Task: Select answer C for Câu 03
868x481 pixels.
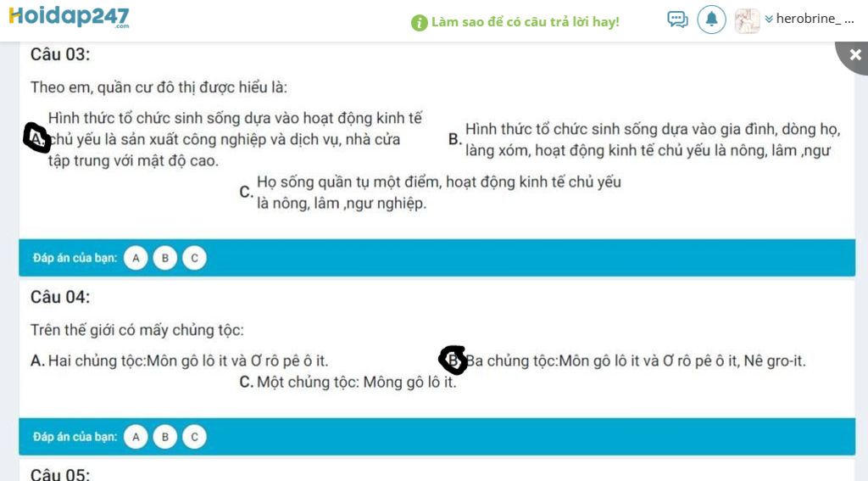Action: coord(194,258)
